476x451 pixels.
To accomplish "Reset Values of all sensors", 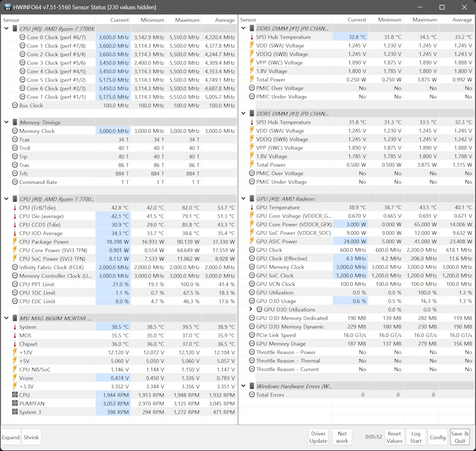I will tap(394, 437).
